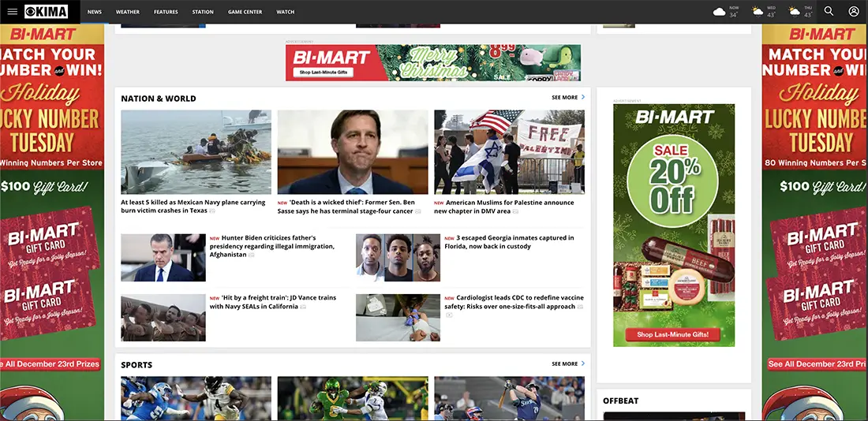The height and width of the screenshot is (421, 868).
Task: Open the Game Center menu item
Action: [x=245, y=12]
